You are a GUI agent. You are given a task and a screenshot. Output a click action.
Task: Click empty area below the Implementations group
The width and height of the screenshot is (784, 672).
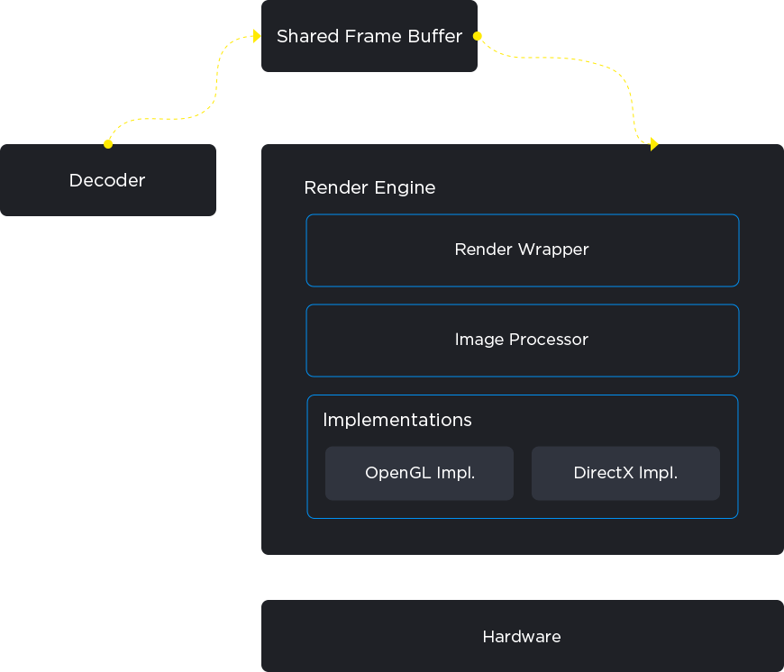tap(522, 536)
